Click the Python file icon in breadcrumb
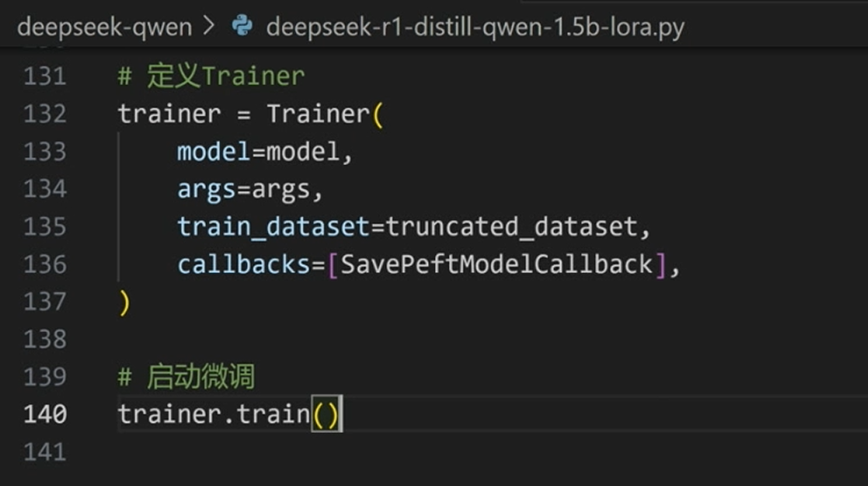 coord(243,27)
